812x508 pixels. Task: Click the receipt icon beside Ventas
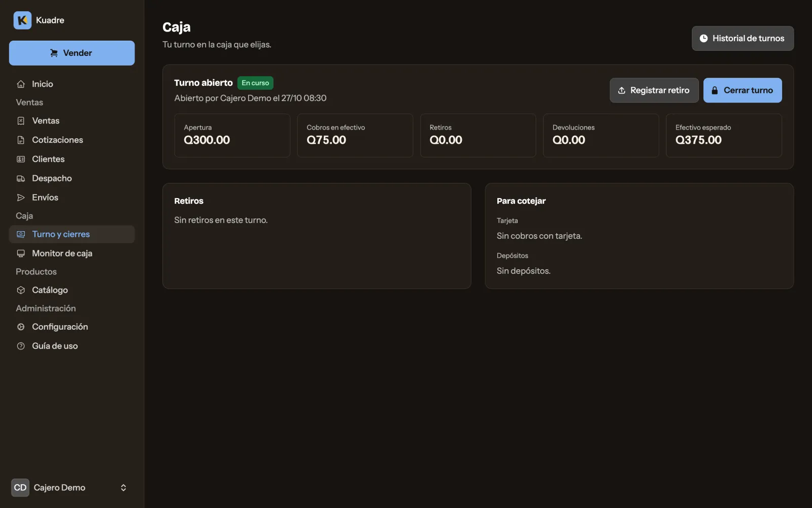[21, 121]
